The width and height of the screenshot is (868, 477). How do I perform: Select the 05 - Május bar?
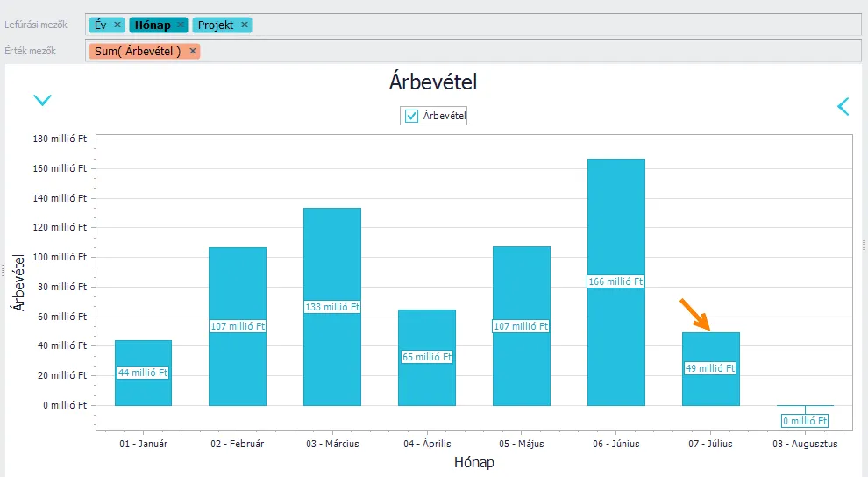tap(522, 289)
